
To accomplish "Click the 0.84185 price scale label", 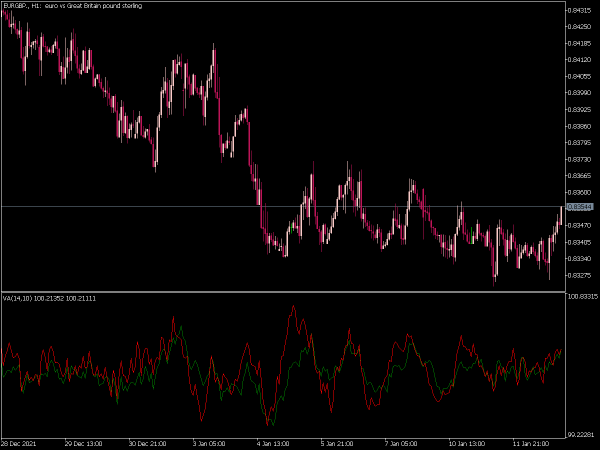I will click(580, 43).
